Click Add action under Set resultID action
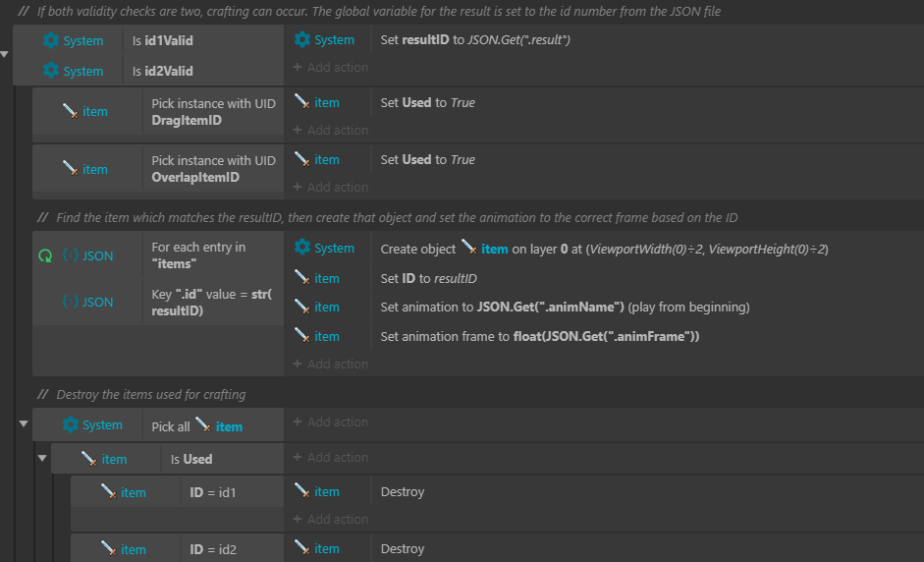Viewport: 924px width, 562px height. coord(331,67)
